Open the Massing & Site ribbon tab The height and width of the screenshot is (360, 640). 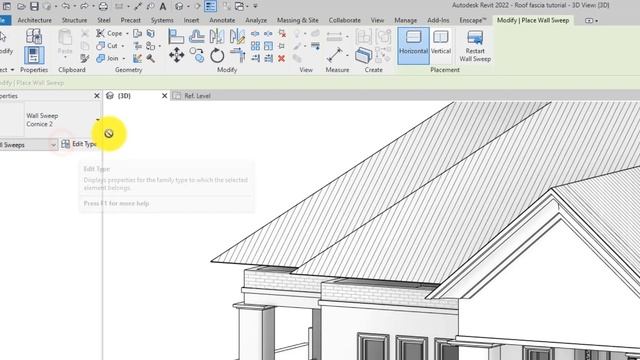pyautogui.click(x=298, y=20)
